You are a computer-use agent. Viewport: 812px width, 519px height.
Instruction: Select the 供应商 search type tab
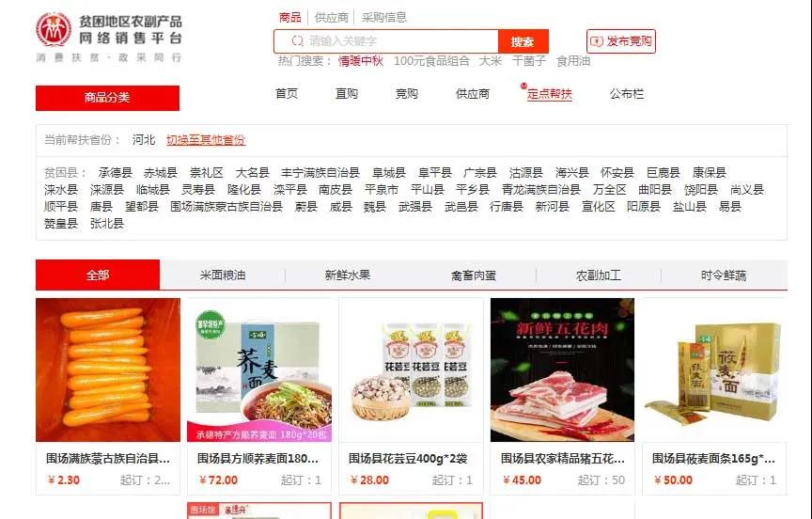(x=332, y=18)
